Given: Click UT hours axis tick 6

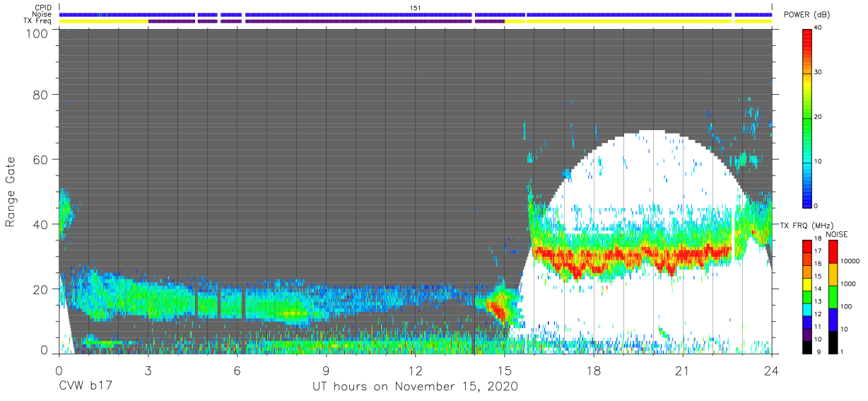Looking at the screenshot, I should (x=237, y=371).
